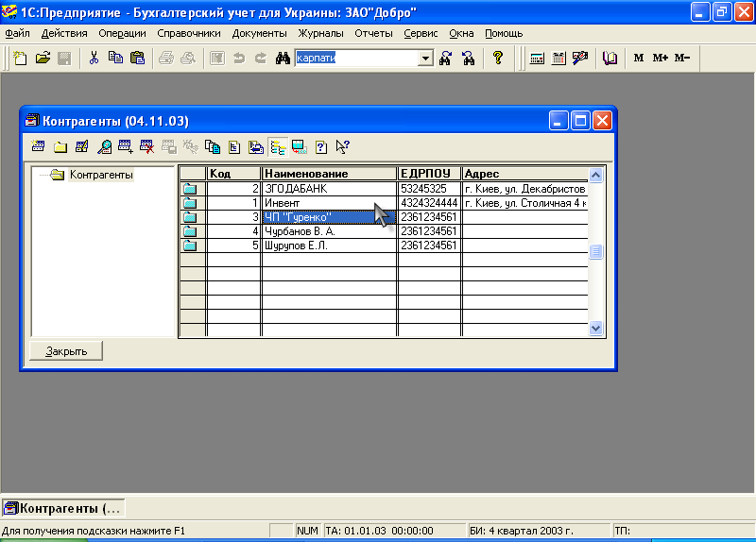Open the Справочники menu
The image size is (756, 542).
(x=188, y=33)
